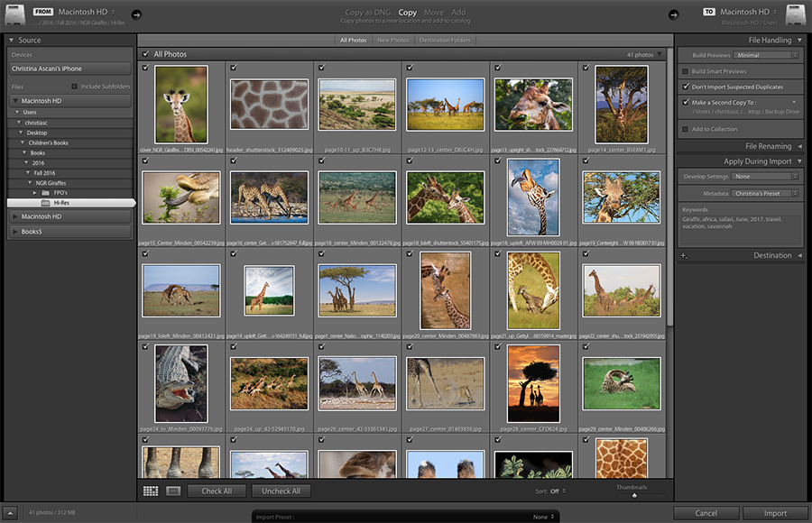812x523 pixels.
Task: Click the Import button
Action: (775, 513)
